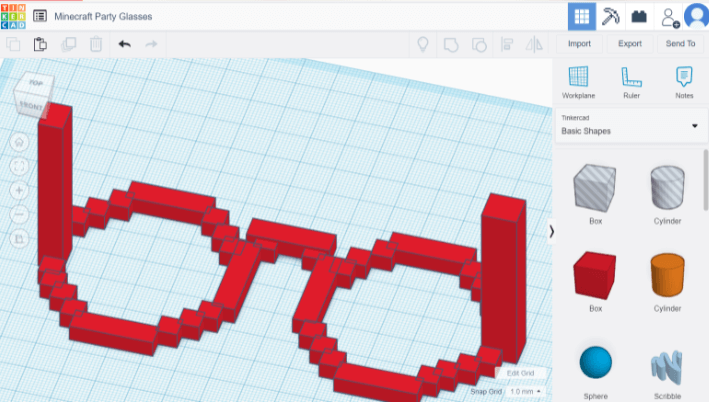Click the Export button
Viewport: 709px width, 402px height.
click(x=630, y=44)
